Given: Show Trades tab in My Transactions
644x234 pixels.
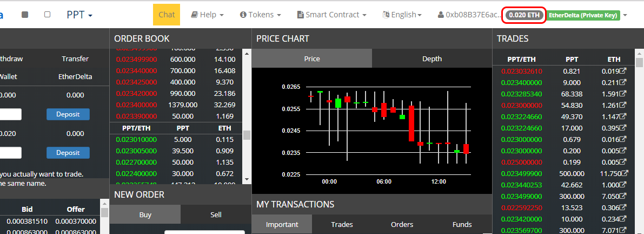Looking at the screenshot, I should 342,224.
